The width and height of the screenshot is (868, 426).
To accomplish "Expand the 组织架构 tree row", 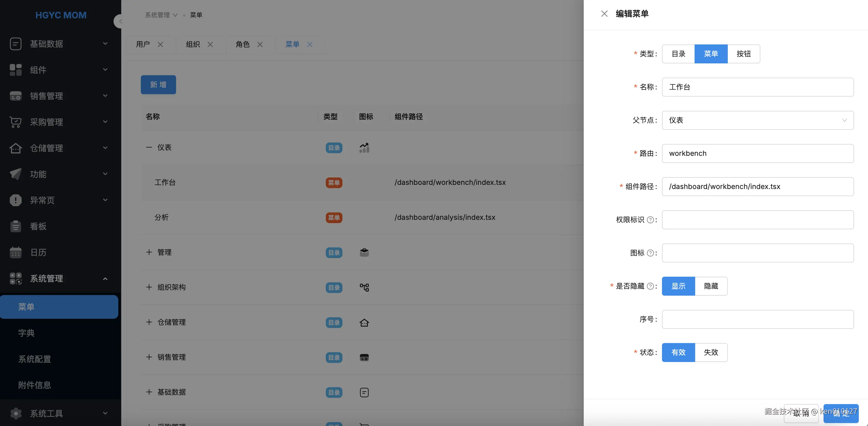I will [149, 287].
